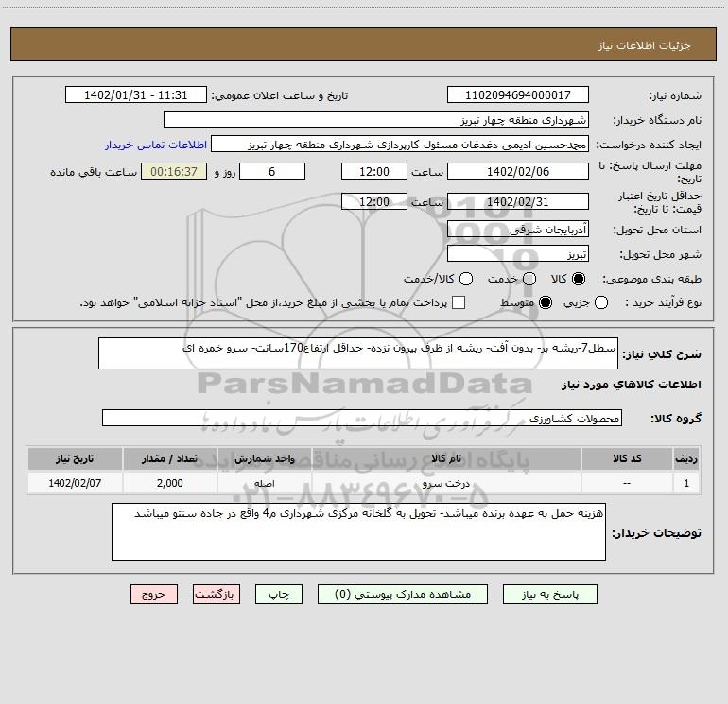The height and width of the screenshot is (704, 728).
Task: Click the پاسخ به نیاز button
Action: [549, 594]
